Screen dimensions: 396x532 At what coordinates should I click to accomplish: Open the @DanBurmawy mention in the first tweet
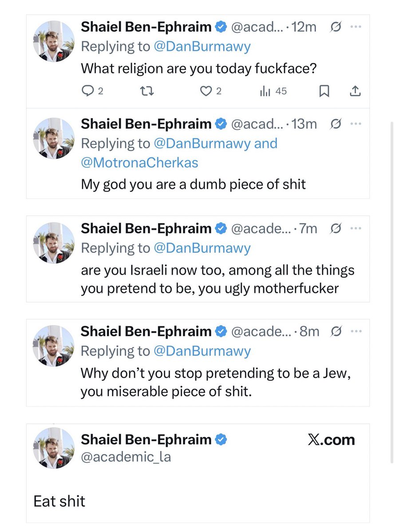click(202, 46)
